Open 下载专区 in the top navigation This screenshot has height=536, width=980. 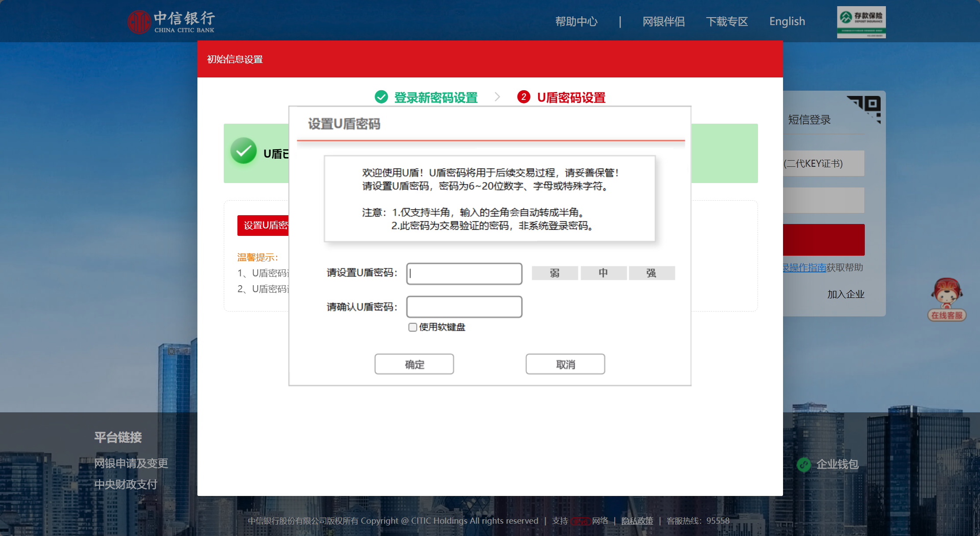(727, 22)
